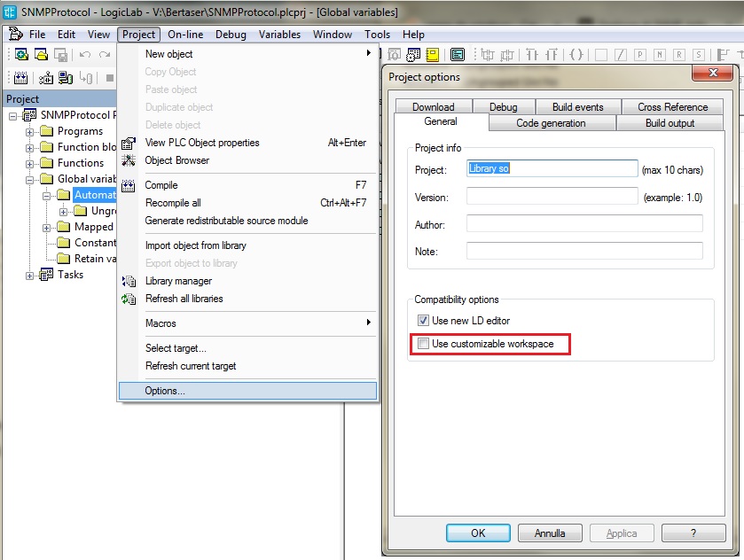Switch to the Build output tab
Screen dimensions: 744x560
(x=670, y=123)
